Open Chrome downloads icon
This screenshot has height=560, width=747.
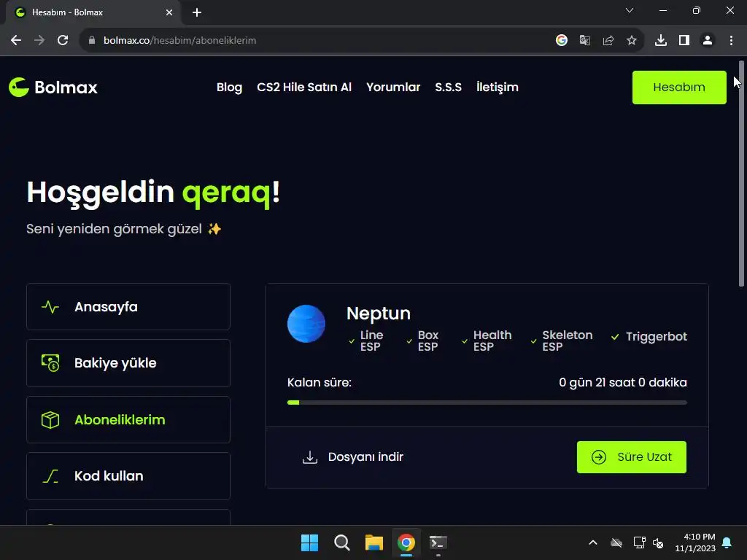(661, 41)
